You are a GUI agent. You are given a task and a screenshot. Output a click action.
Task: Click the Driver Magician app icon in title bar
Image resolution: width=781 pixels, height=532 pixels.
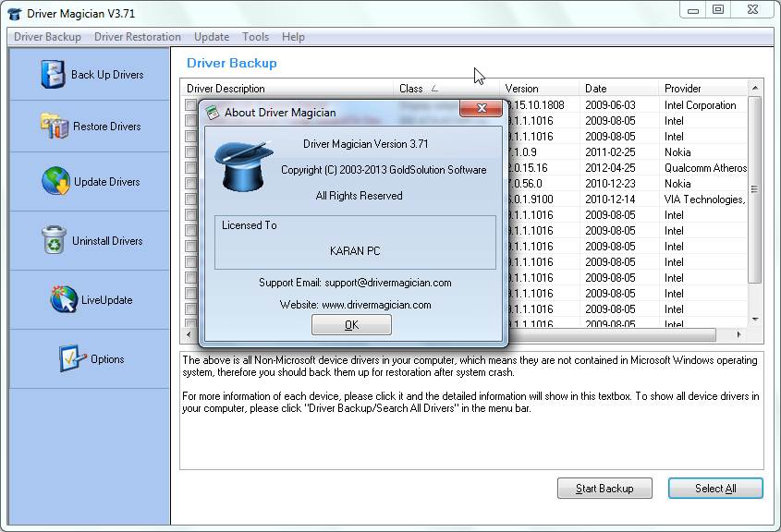tap(15, 14)
